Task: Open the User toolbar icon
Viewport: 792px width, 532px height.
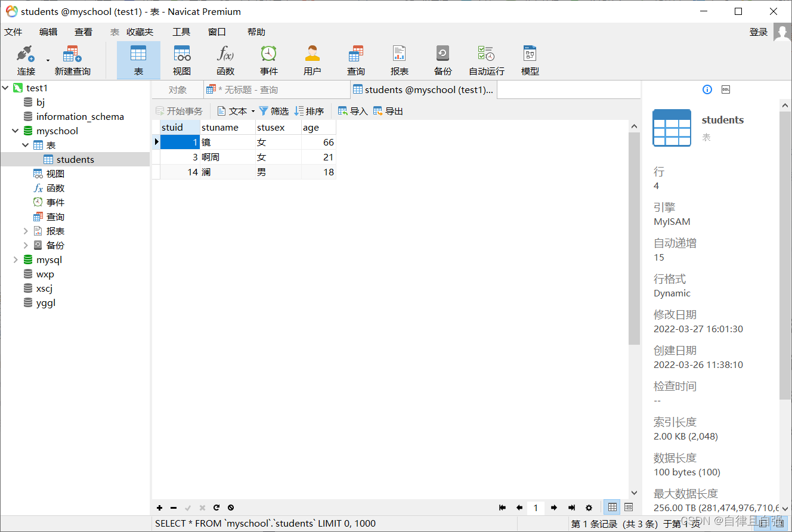Action: (x=313, y=54)
